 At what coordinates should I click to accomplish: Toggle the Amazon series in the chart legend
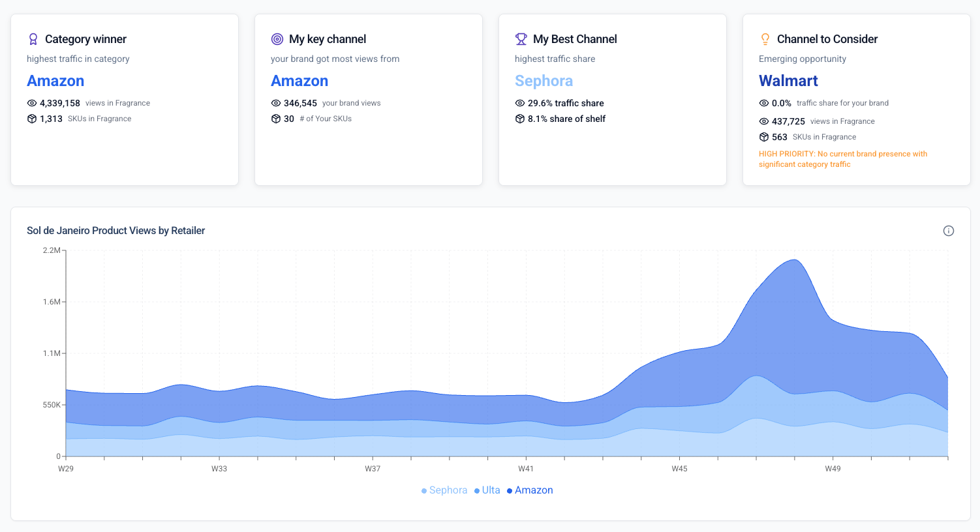tap(534, 490)
